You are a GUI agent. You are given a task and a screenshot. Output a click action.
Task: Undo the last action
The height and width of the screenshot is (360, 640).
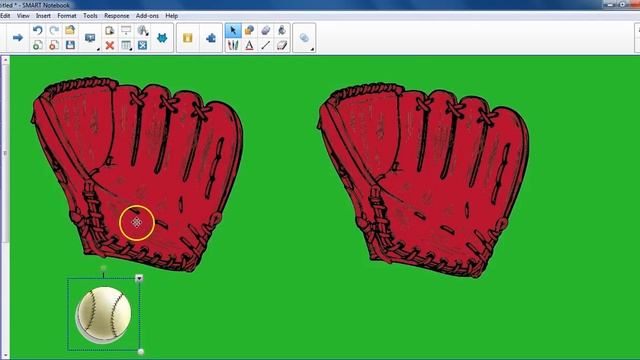click(x=38, y=30)
